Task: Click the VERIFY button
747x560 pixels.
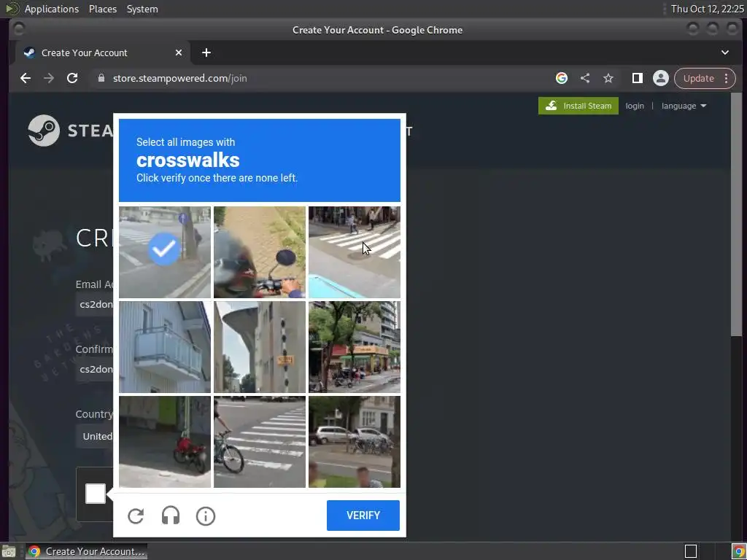Action: (363, 516)
